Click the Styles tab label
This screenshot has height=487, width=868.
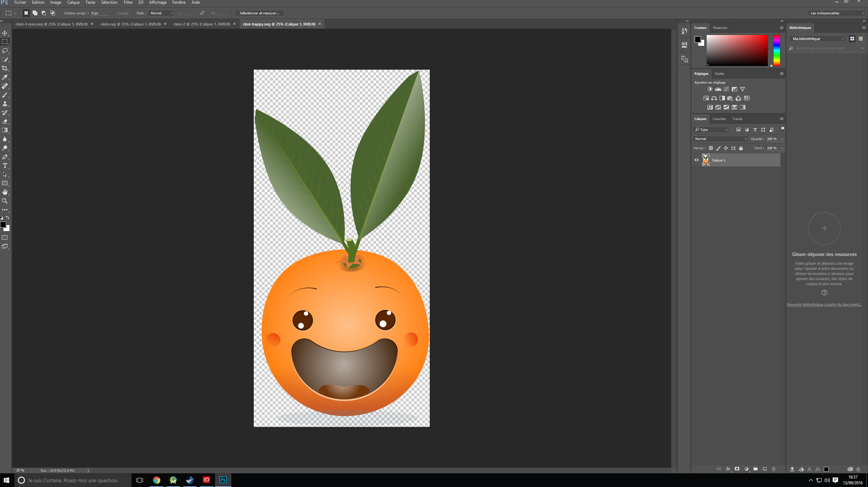coord(719,73)
